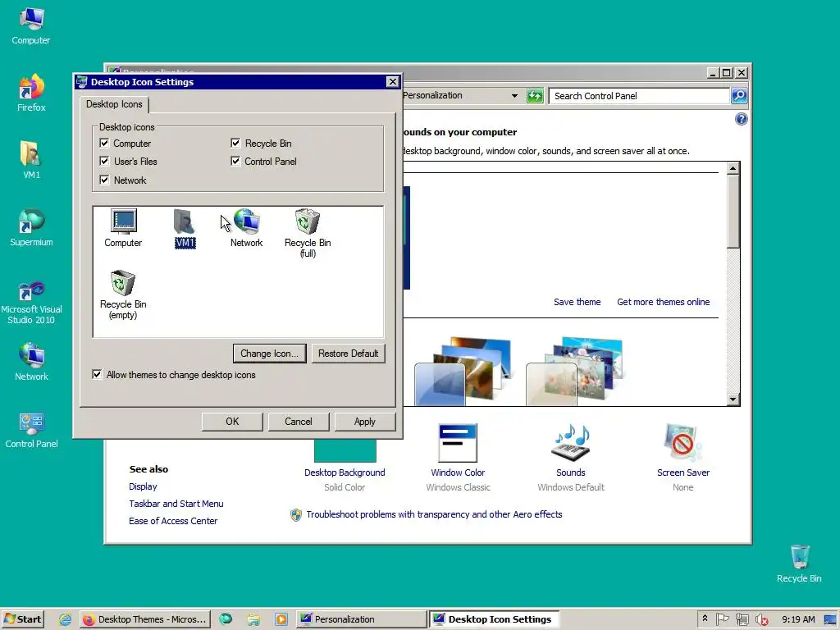The height and width of the screenshot is (630, 840).
Task: Click the help question mark icon in Personalization
Action: pos(741,119)
